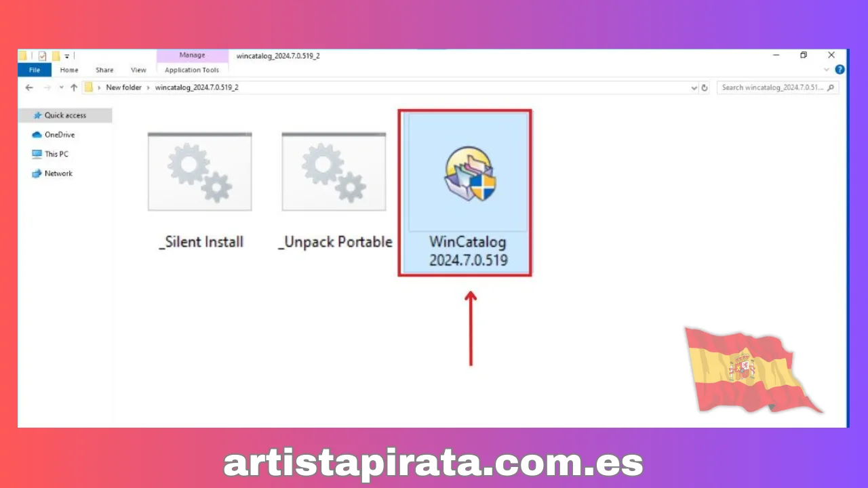Open the Customize Quick Access Toolbar dropdown
Viewport: 868px width, 488px height.
tap(67, 56)
